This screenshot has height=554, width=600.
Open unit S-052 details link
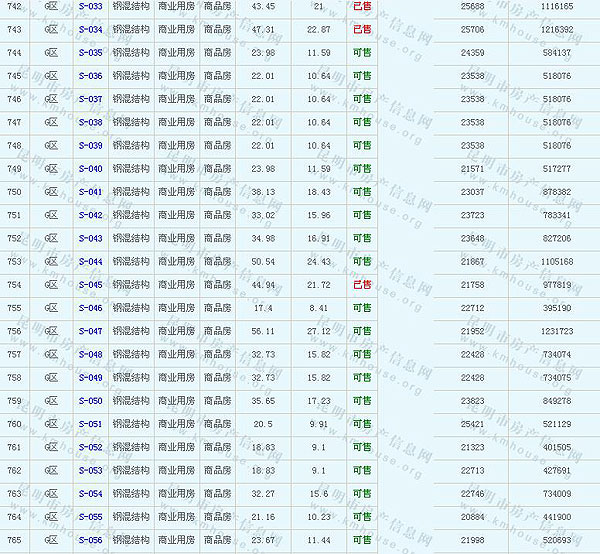coord(90,447)
